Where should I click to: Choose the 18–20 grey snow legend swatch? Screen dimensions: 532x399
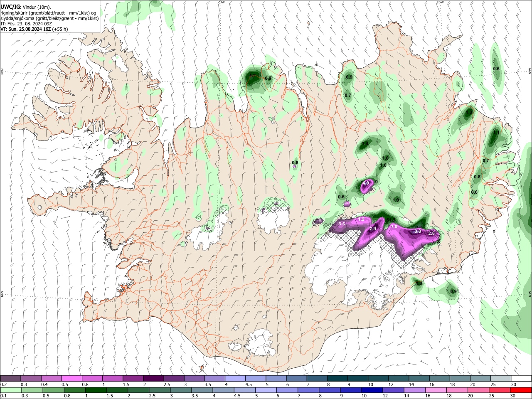[x=460, y=378]
